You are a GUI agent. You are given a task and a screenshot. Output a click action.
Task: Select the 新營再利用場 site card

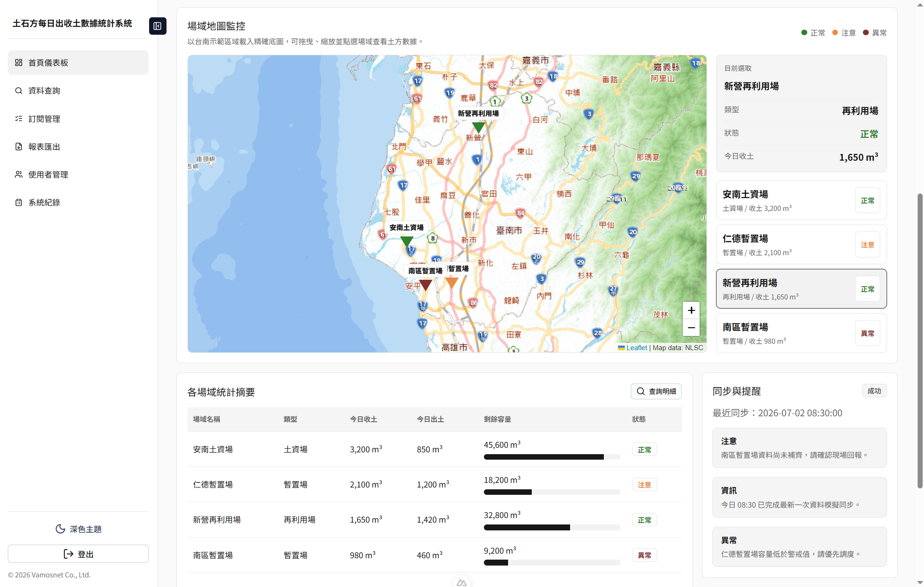coord(801,289)
